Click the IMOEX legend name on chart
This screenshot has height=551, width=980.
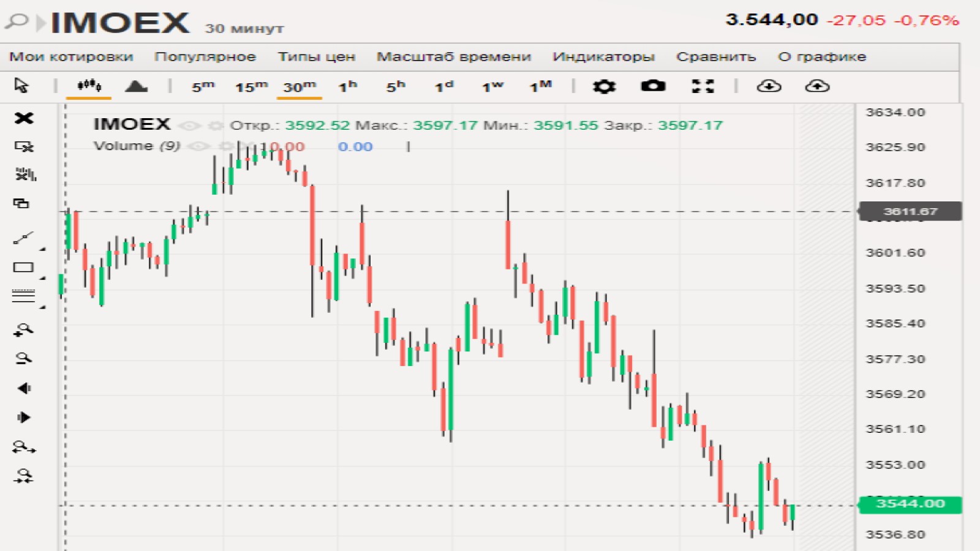pos(132,124)
